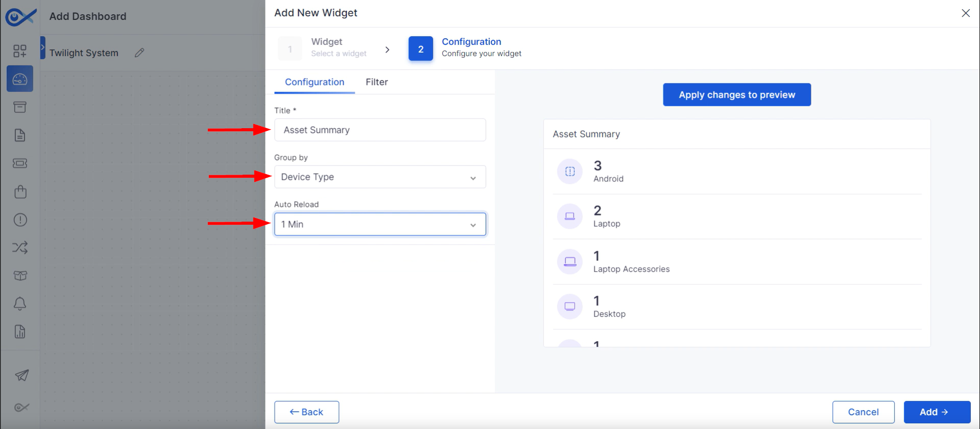Click the add-widgets grid icon in sidebar
980x429 pixels.
point(20,51)
